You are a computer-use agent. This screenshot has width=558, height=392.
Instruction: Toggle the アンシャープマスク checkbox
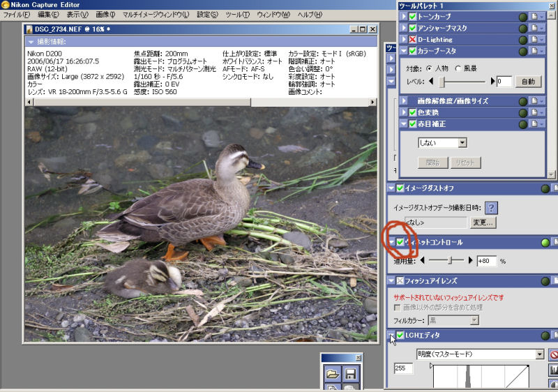tap(412, 28)
